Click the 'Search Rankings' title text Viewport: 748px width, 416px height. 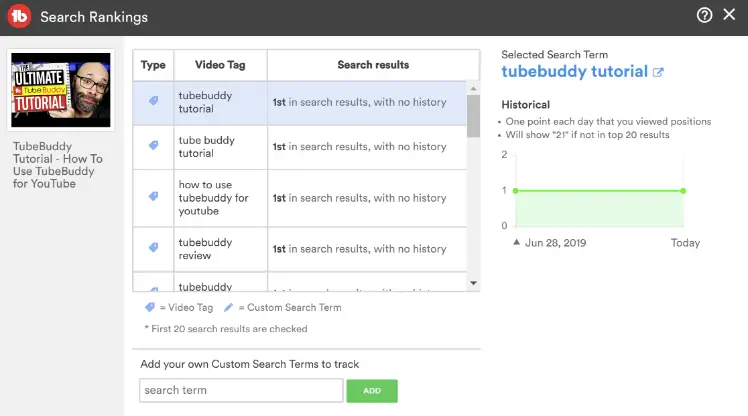click(94, 17)
